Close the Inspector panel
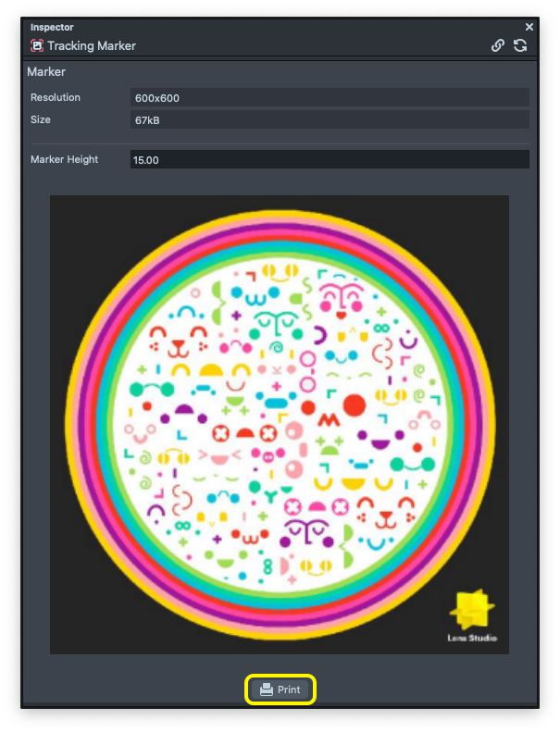 click(529, 27)
